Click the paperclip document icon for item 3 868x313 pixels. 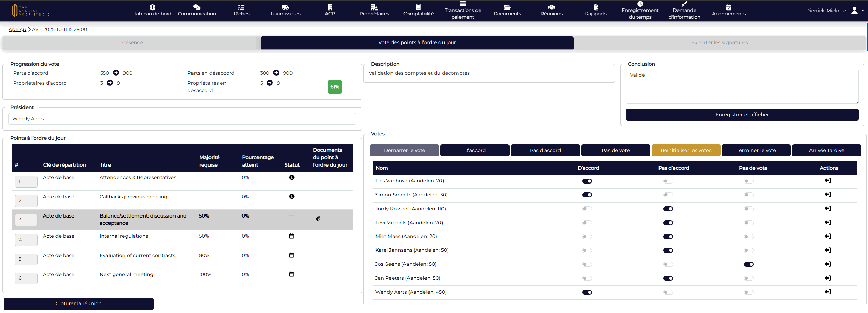pyautogui.click(x=318, y=218)
